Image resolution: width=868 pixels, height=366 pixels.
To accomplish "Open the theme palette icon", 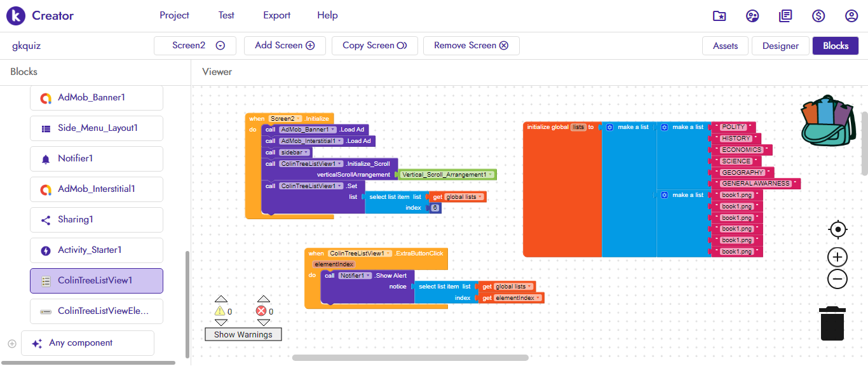I will point(752,16).
